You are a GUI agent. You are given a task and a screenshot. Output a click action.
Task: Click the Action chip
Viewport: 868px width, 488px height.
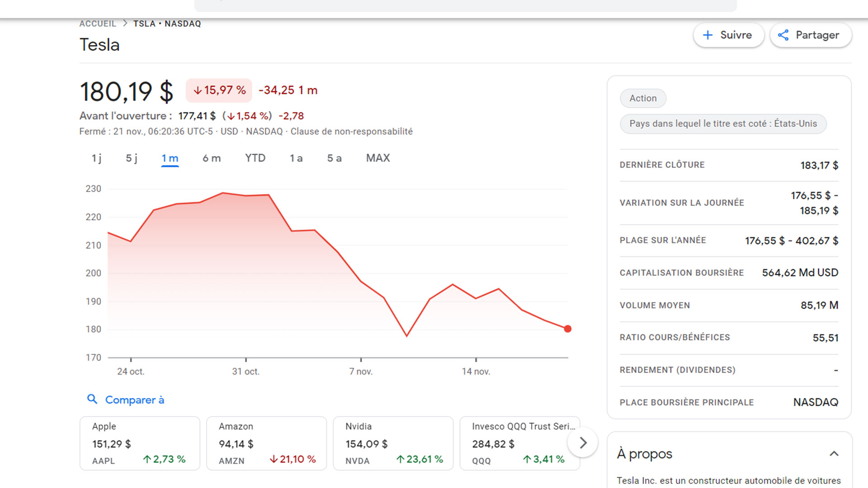[643, 98]
